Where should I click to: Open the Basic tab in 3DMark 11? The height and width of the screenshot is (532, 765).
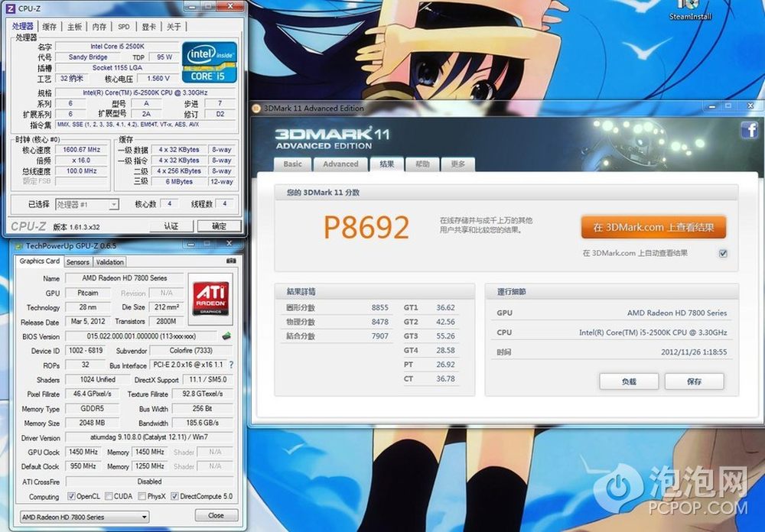click(292, 164)
